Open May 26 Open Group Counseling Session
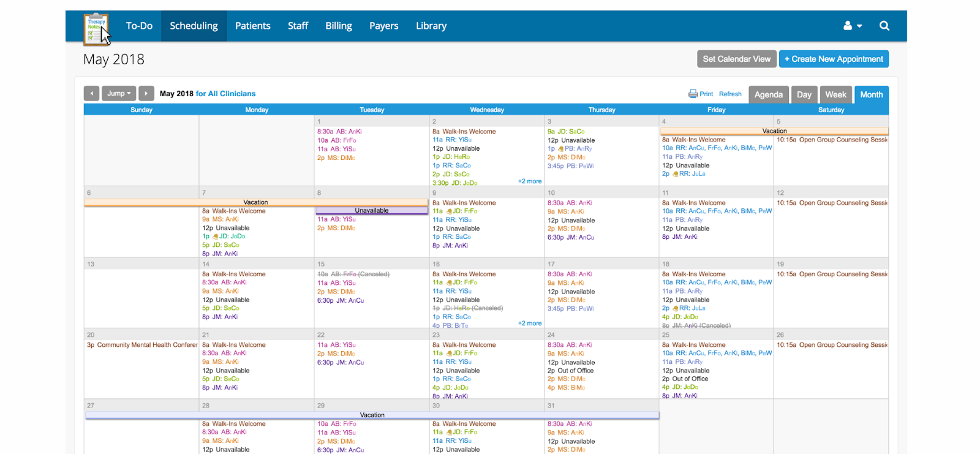The width and height of the screenshot is (980, 454). coord(832,345)
